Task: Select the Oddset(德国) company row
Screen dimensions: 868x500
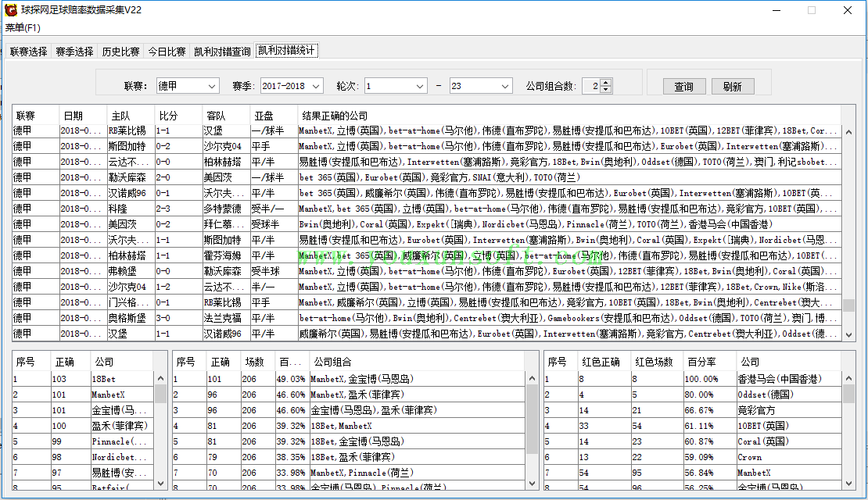Action: (x=693, y=395)
